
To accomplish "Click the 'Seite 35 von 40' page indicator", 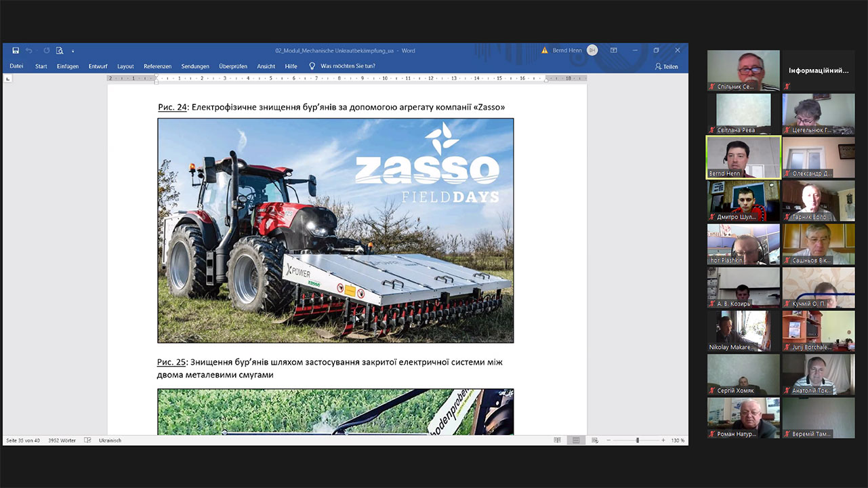I will click(x=23, y=441).
